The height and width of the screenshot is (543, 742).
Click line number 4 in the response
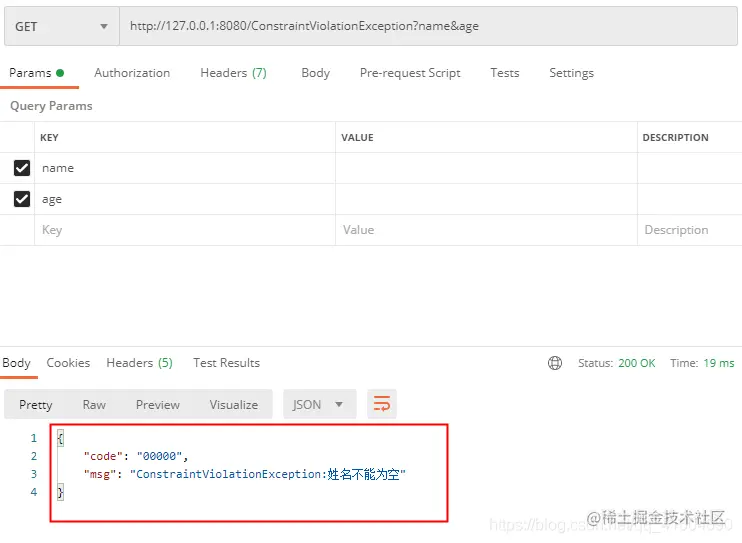pyautogui.click(x=34, y=492)
